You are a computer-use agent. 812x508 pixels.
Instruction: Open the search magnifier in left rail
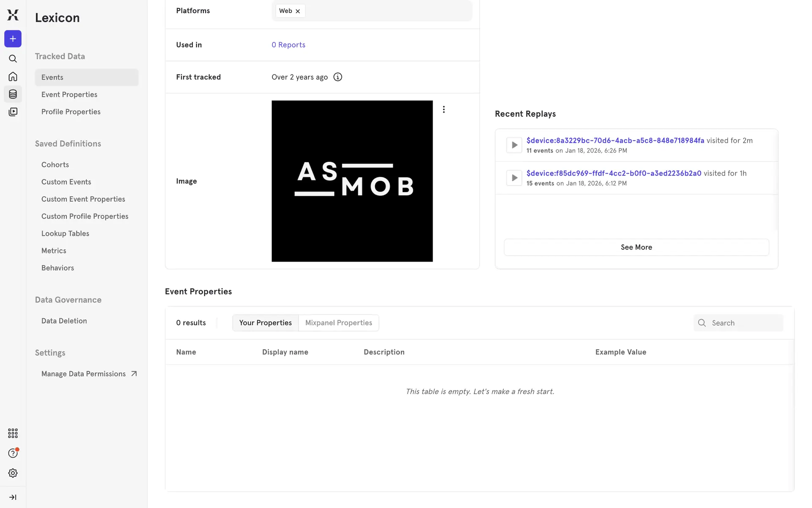[x=13, y=59]
